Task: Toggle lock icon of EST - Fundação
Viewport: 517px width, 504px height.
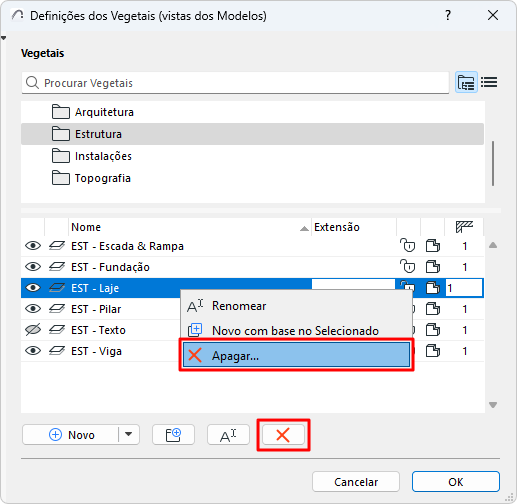Action: [x=408, y=267]
